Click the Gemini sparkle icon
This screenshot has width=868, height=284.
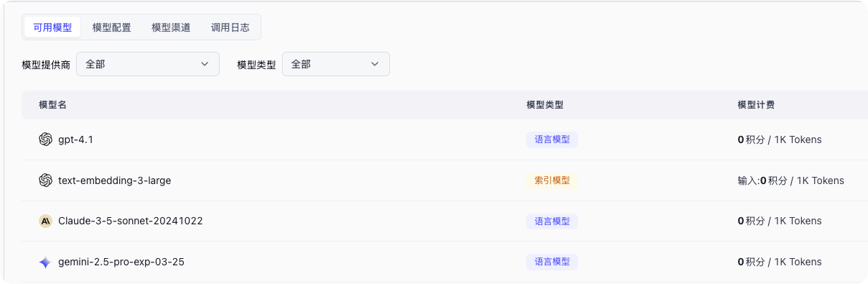coord(45,262)
